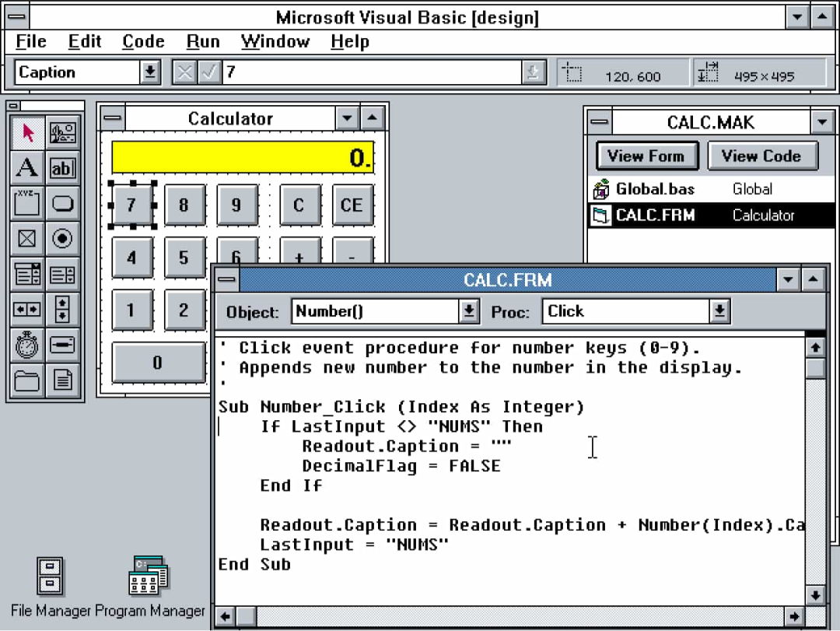
Task: Select the C button on Calculator form
Action: [299, 205]
